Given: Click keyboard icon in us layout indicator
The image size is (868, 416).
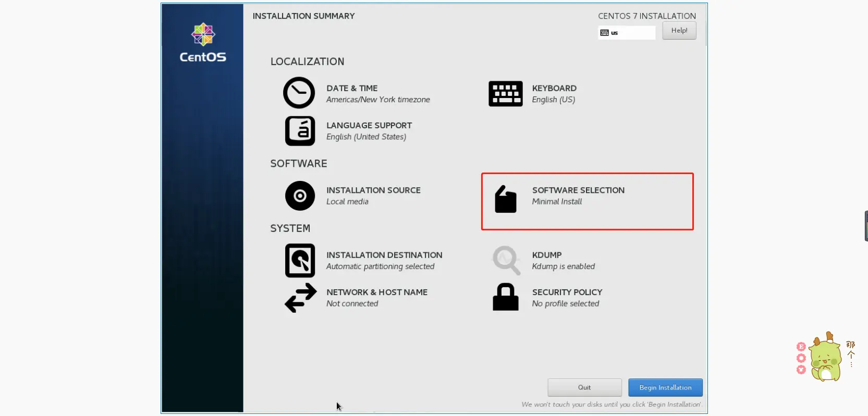Looking at the screenshot, I should 604,33.
